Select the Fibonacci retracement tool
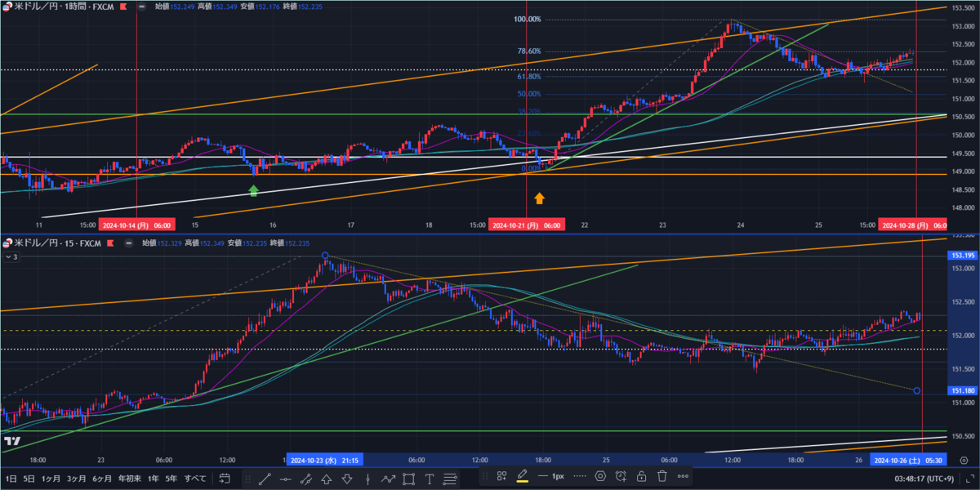Image resolution: width=980 pixels, height=490 pixels. pos(449,479)
